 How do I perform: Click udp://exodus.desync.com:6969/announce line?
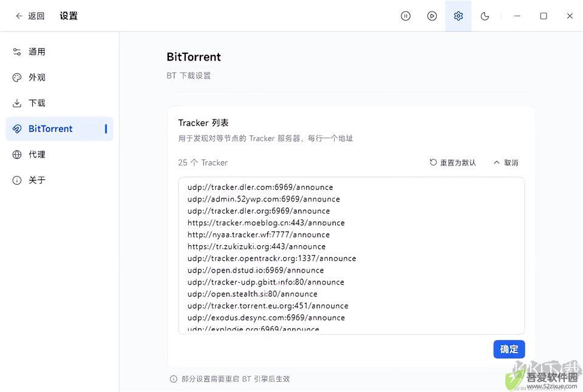266,318
